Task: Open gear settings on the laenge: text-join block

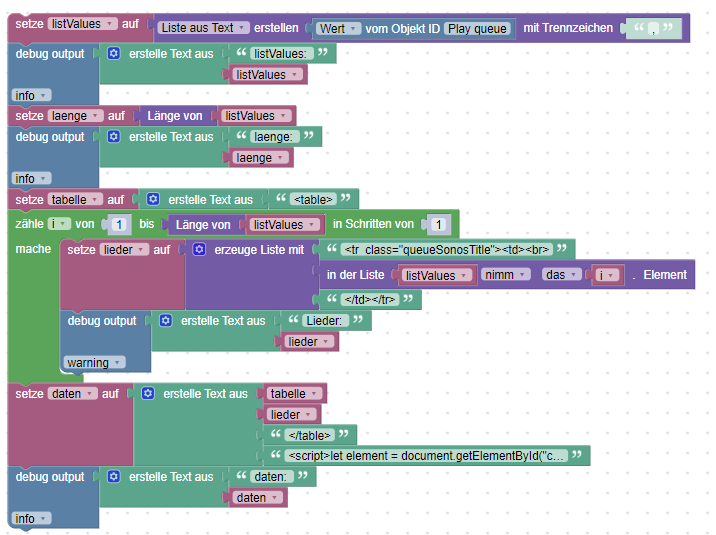Action: tap(113, 136)
